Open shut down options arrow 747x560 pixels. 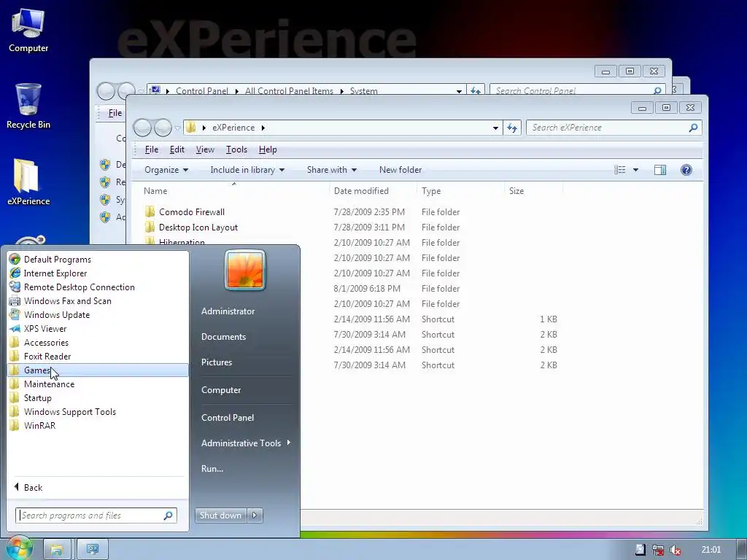point(255,516)
